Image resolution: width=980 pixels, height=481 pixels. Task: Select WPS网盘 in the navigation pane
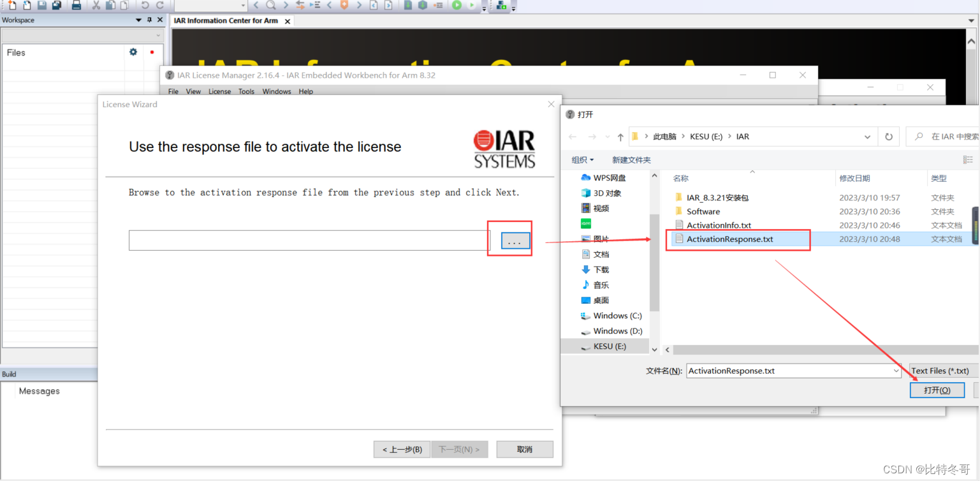coord(603,177)
